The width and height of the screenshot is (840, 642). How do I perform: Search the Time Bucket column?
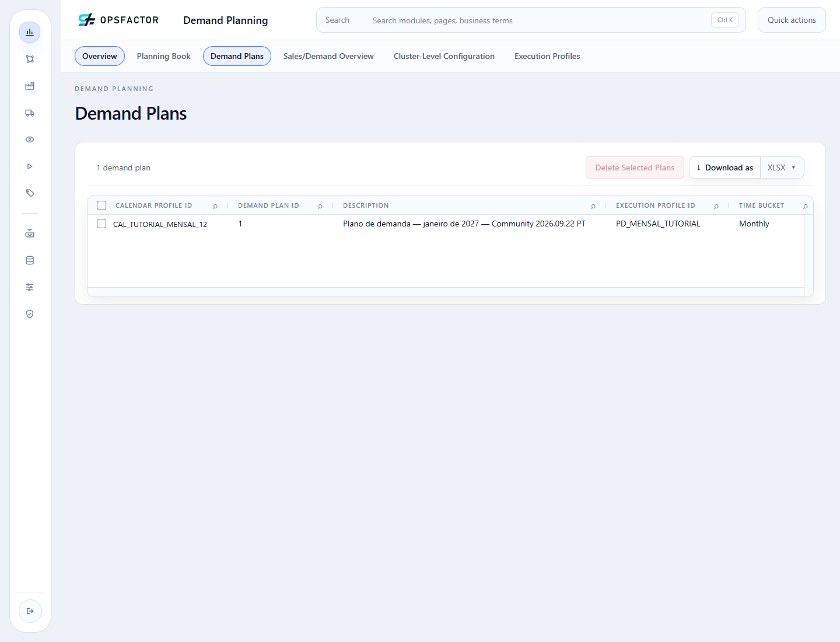tap(806, 206)
